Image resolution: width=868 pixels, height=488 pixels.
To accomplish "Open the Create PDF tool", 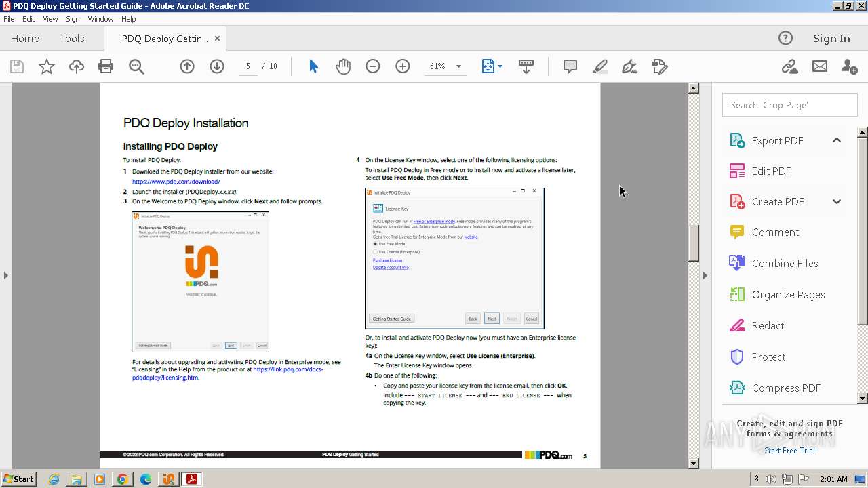I will [778, 201].
